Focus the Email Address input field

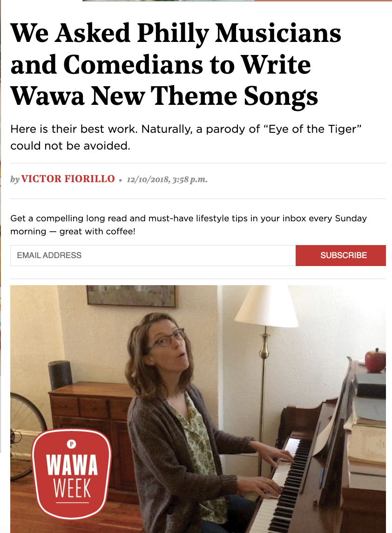[153, 255]
